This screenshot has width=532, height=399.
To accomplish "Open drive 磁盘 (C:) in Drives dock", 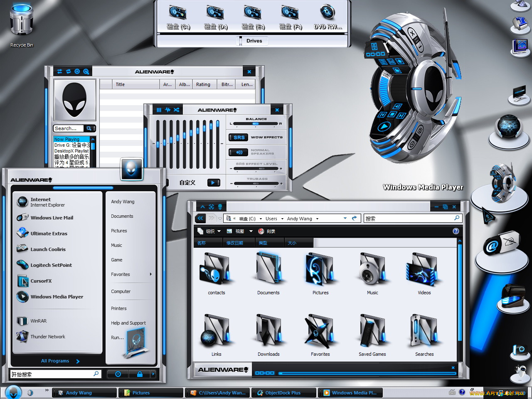I will point(178,17).
